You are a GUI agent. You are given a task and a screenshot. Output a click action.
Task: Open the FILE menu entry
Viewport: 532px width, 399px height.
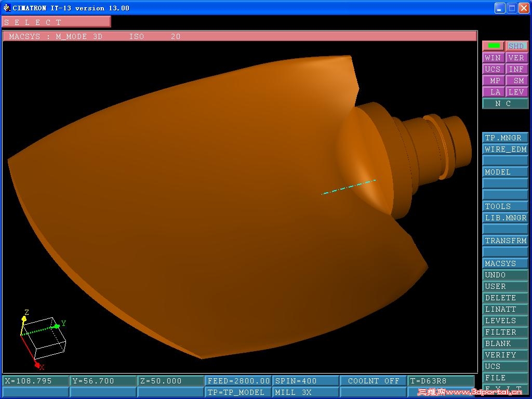(x=505, y=378)
